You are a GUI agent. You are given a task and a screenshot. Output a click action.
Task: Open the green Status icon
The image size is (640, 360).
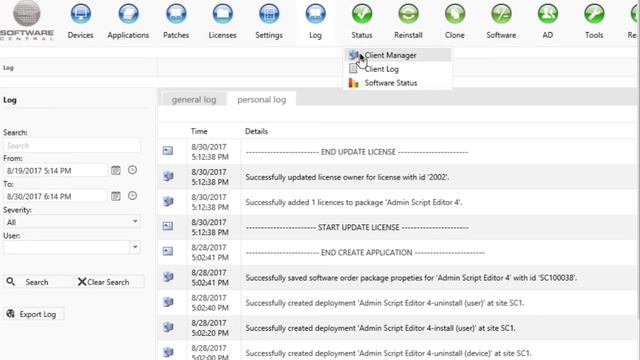click(x=362, y=13)
